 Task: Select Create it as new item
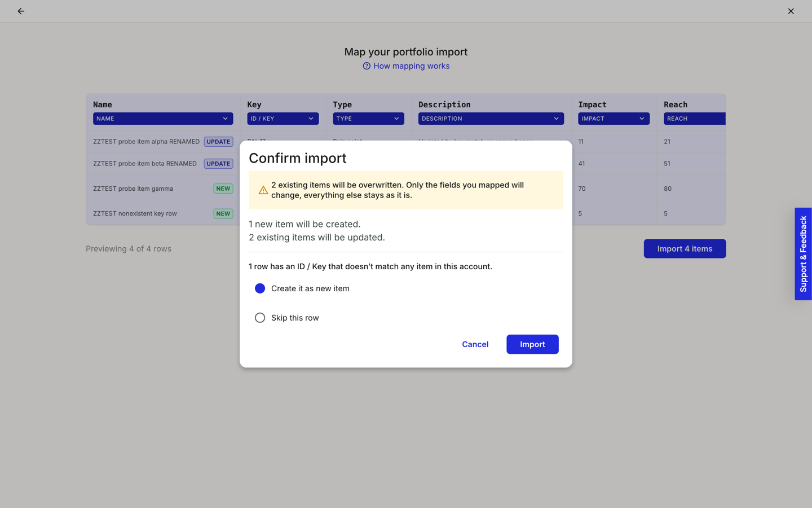point(260,288)
